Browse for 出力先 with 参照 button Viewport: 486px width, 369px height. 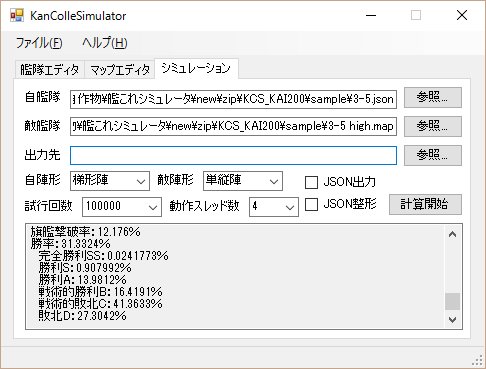click(x=433, y=155)
